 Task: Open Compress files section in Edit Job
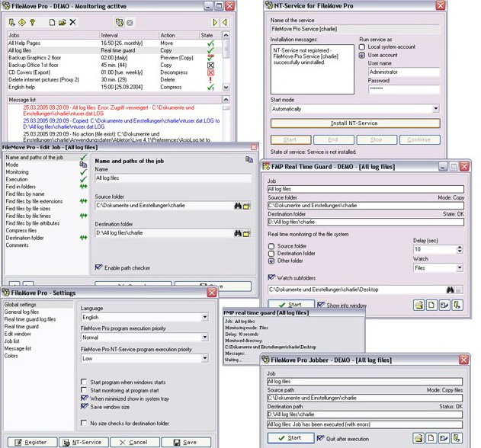21,230
